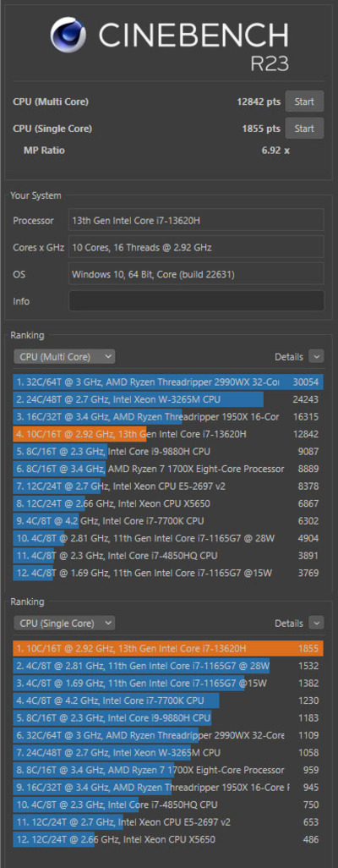
Task: Select Threadripper 2990WX row scoring 30054
Action: (x=168, y=382)
